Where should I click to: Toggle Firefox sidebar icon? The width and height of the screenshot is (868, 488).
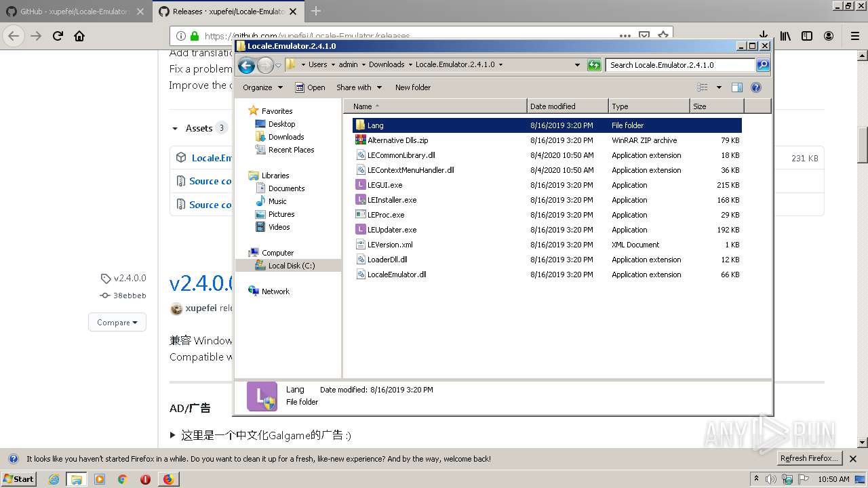tap(807, 36)
